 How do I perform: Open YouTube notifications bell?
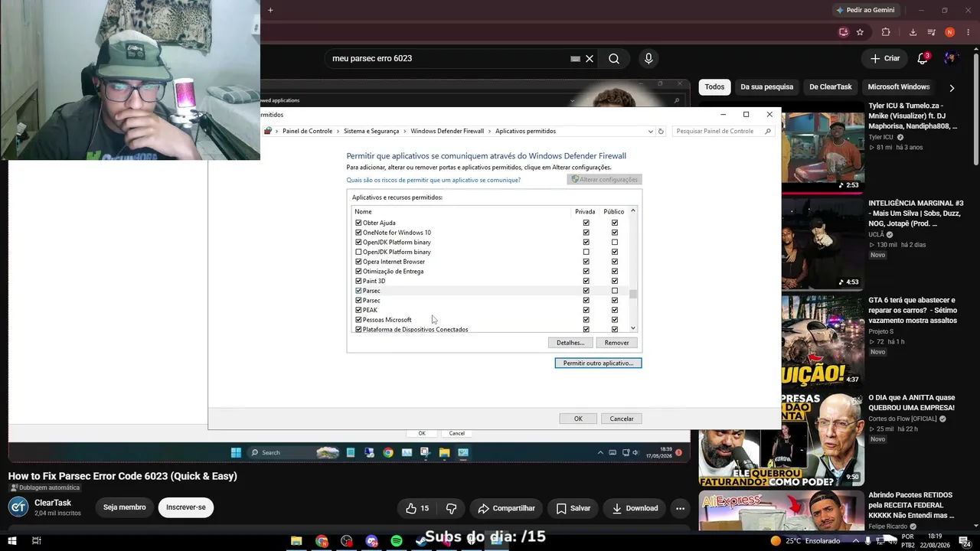[x=923, y=58]
